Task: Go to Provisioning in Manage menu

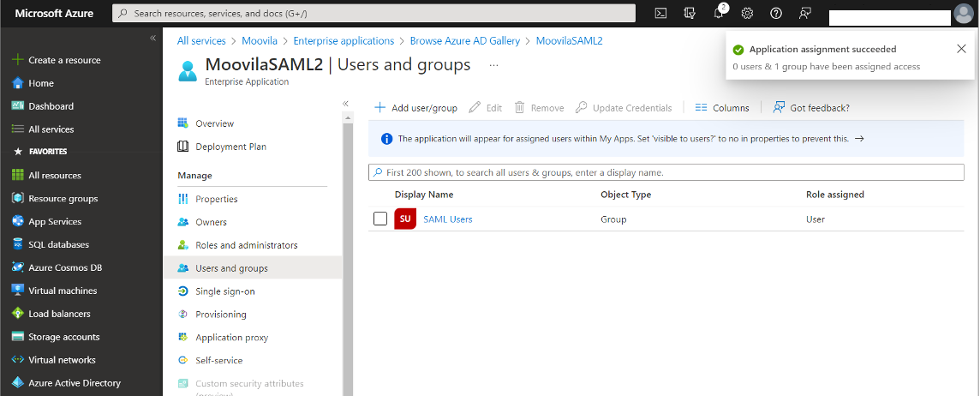Action: (220, 315)
